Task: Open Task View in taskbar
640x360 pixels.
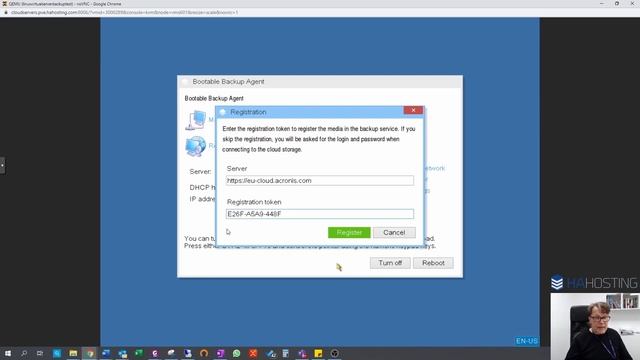Action: [x=40, y=353]
